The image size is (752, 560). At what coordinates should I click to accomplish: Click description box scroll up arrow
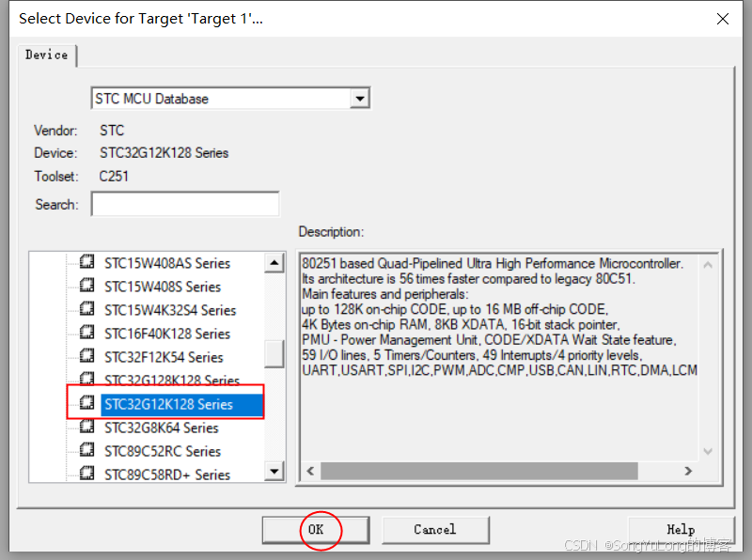(x=708, y=265)
